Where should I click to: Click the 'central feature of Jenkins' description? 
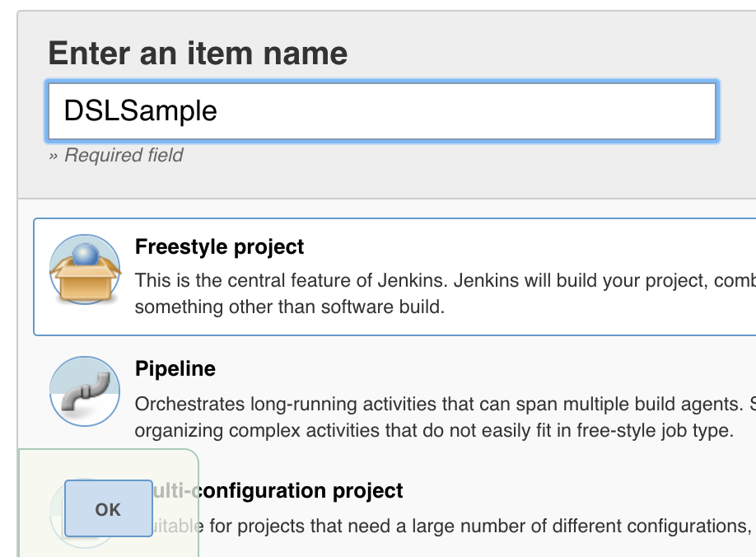click(445, 280)
